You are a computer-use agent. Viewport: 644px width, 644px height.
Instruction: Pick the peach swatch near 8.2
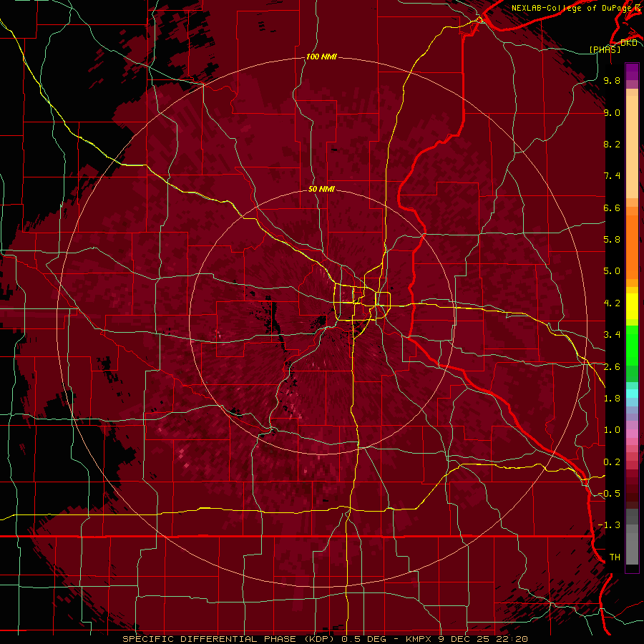point(632,148)
